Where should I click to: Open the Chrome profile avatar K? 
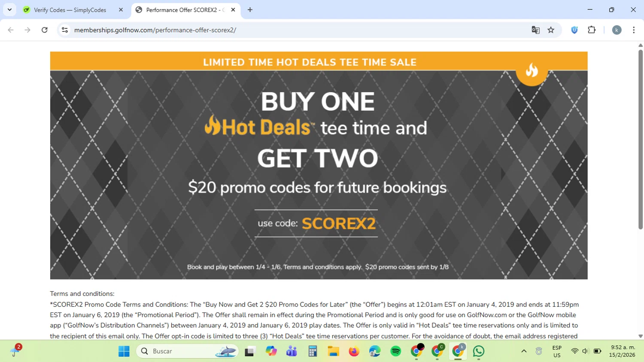[x=617, y=30]
